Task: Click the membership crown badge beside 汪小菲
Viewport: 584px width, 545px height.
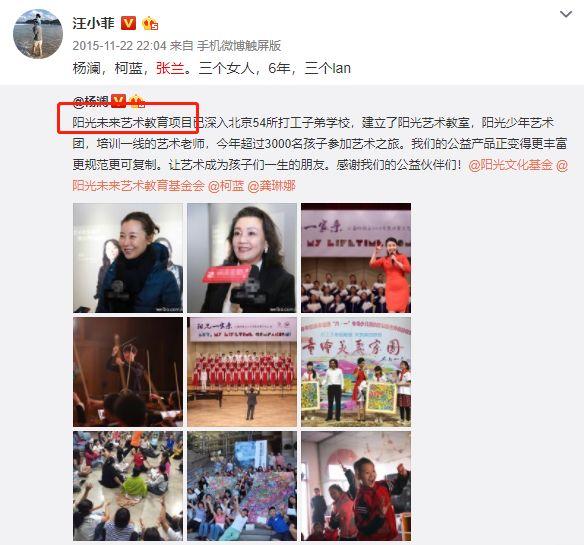Action: [150, 23]
